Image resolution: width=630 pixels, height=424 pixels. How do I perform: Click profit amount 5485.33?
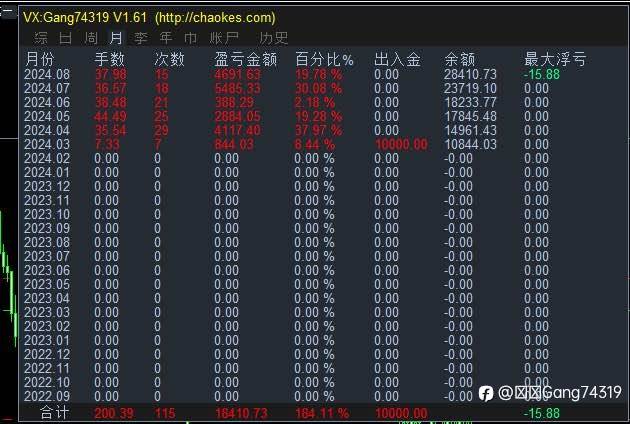tap(237, 88)
